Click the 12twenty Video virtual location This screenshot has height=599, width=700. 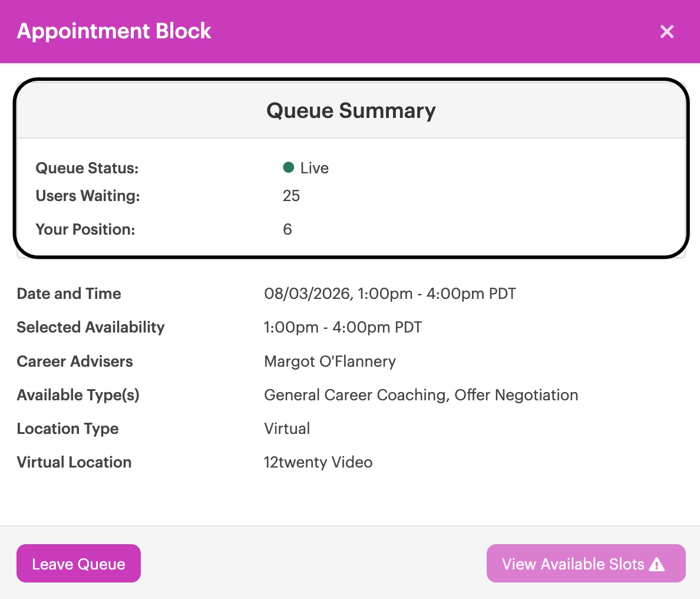pos(318,462)
